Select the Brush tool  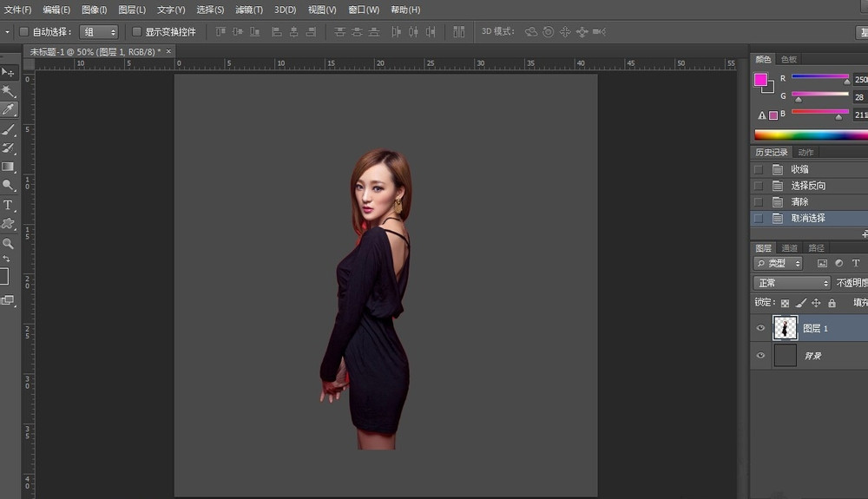pos(9,129)
